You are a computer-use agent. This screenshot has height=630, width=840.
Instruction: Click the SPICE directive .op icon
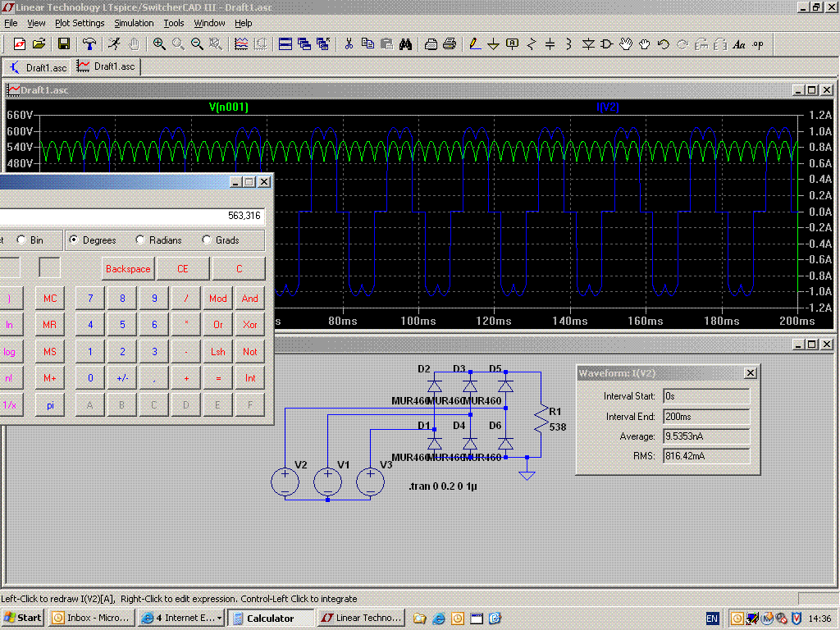[758, 44]
